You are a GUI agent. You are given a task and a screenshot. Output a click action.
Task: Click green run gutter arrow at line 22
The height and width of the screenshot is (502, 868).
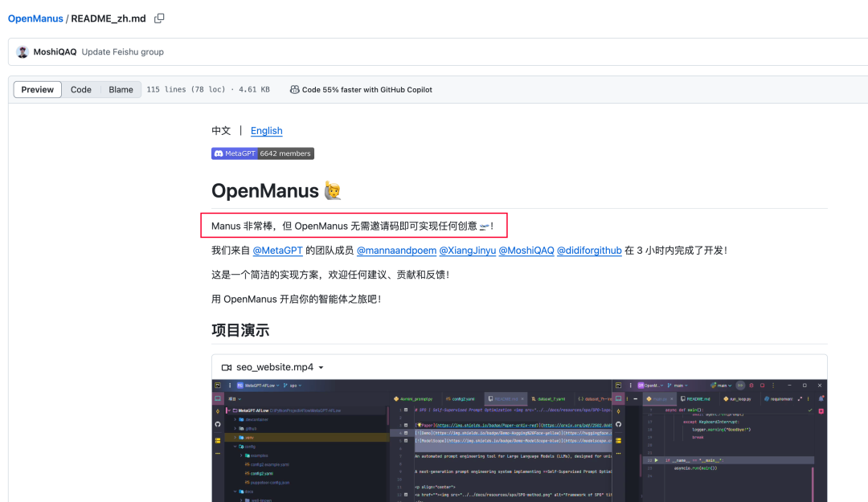(x=656, y=460)
